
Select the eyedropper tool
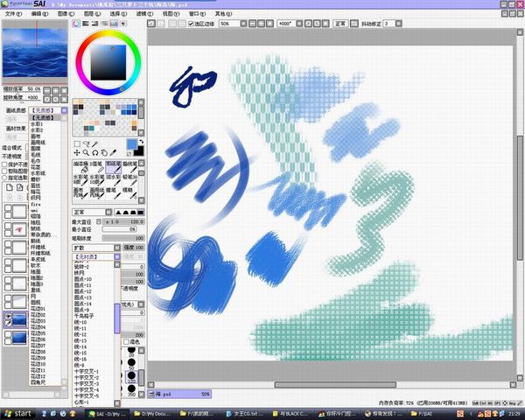[113, 153]
